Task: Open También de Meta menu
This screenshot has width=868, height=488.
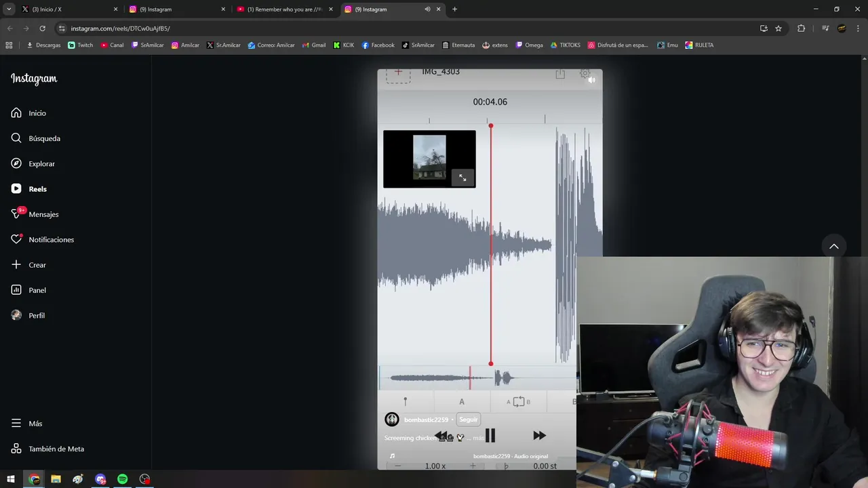Action: click(x=47, y=449)
